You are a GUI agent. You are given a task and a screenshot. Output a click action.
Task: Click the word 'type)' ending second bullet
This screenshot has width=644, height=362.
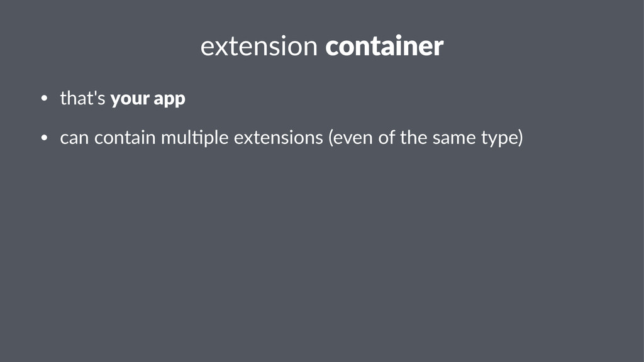coord(502,138)
